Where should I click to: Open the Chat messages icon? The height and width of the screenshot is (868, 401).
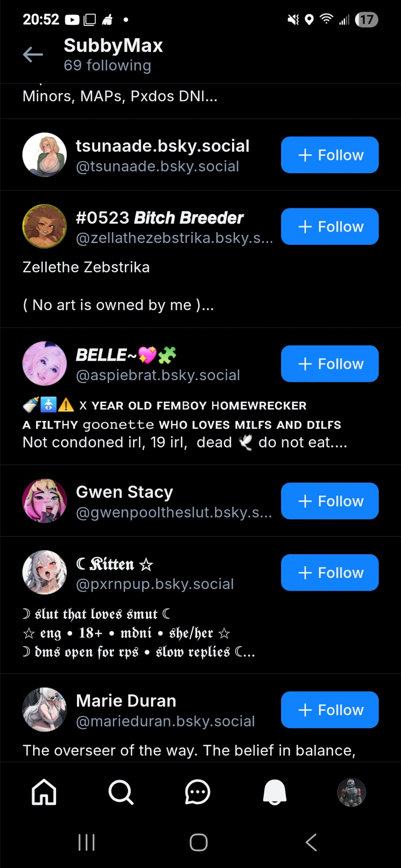(x=198, y=792)
